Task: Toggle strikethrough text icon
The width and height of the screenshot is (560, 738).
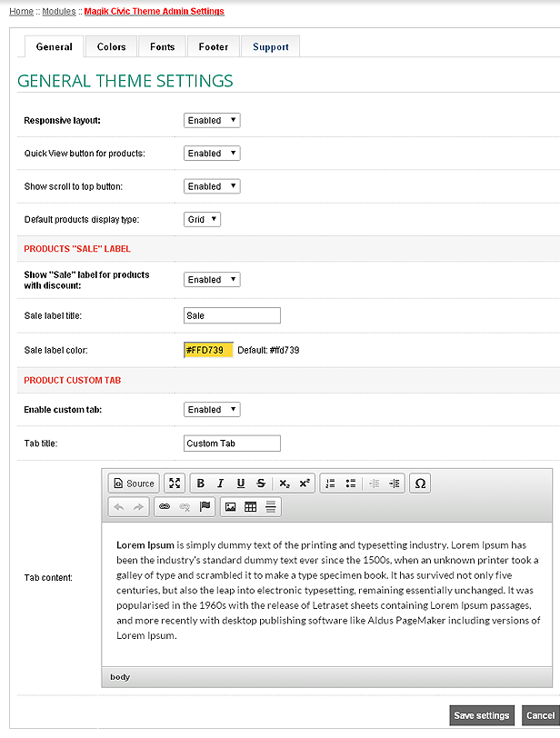Action: point(261,484)
